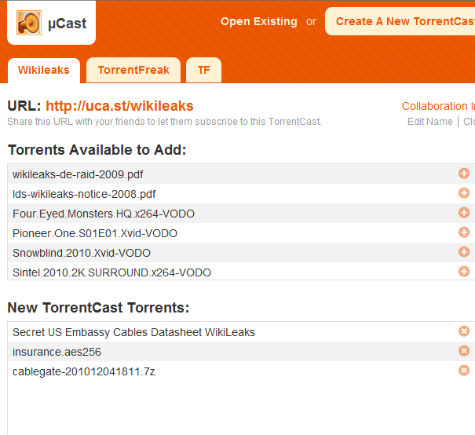Viewport: 475px width, 435px height.
Task: Add wikileaks-de-raid-2009.pdf with its plus icon
Action: click(x=464, y=173)
